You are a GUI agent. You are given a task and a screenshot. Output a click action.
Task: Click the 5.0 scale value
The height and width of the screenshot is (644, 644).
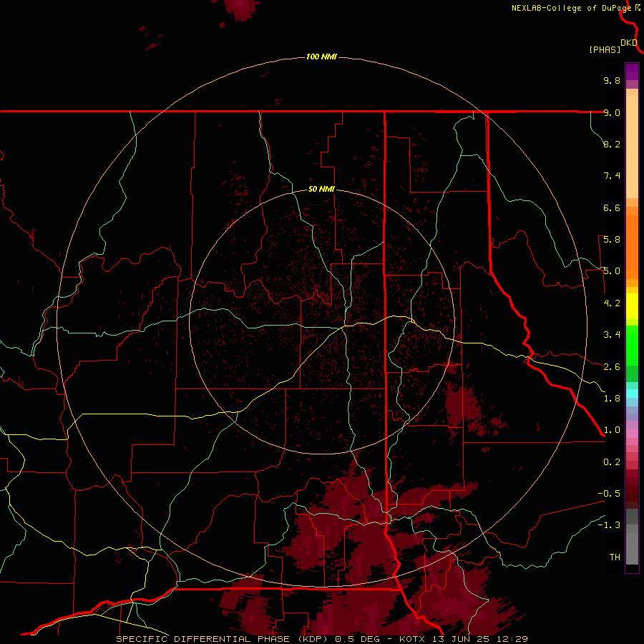point(612,271)
